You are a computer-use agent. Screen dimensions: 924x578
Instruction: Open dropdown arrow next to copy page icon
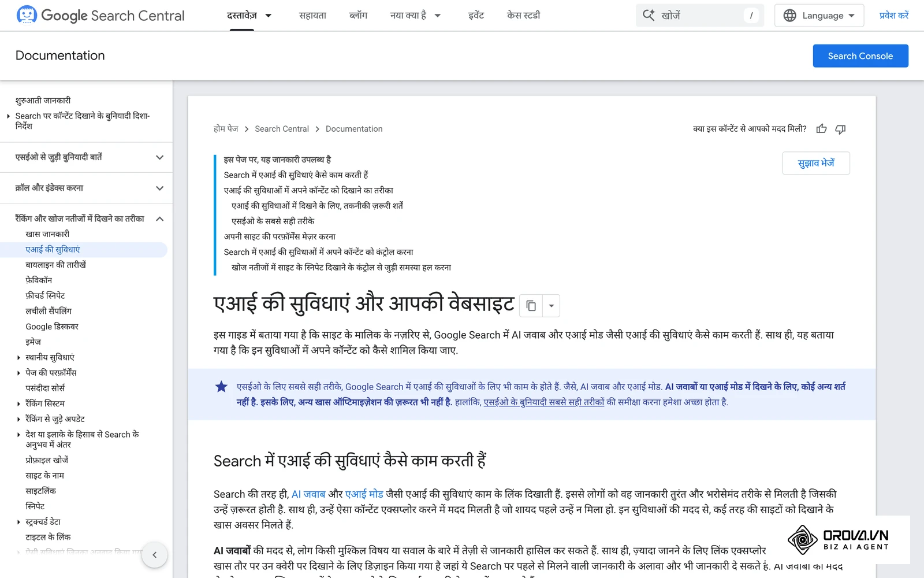(551, 306)
